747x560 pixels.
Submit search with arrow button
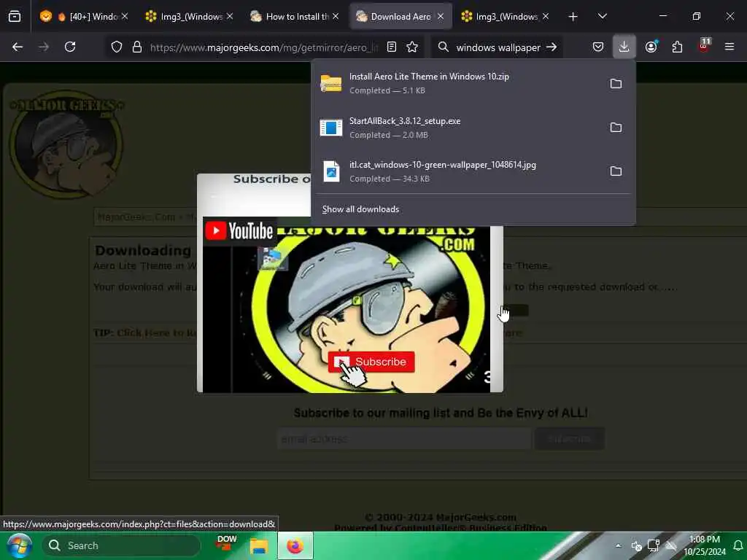[551, 47]
